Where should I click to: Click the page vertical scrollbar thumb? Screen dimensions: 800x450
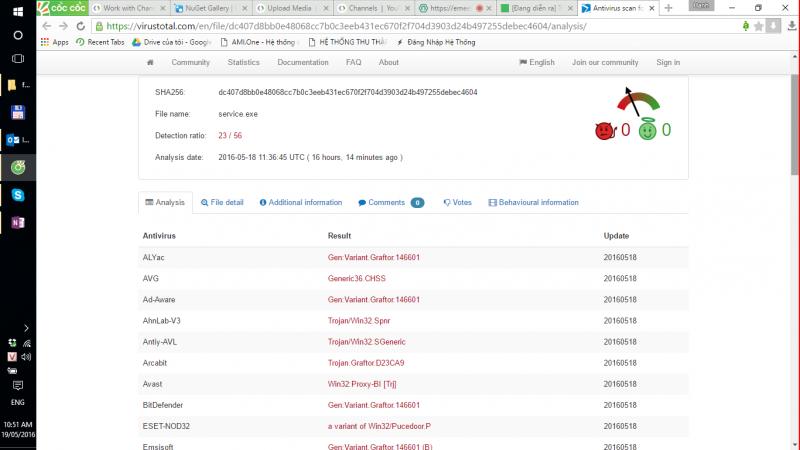click(795, 125)
